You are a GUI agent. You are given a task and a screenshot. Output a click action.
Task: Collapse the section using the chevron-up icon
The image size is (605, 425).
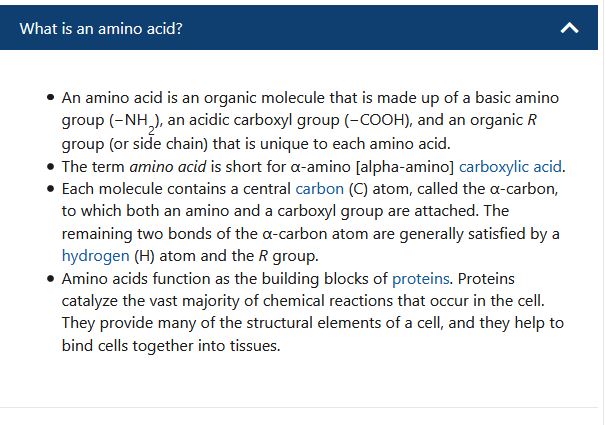point(569,29)
